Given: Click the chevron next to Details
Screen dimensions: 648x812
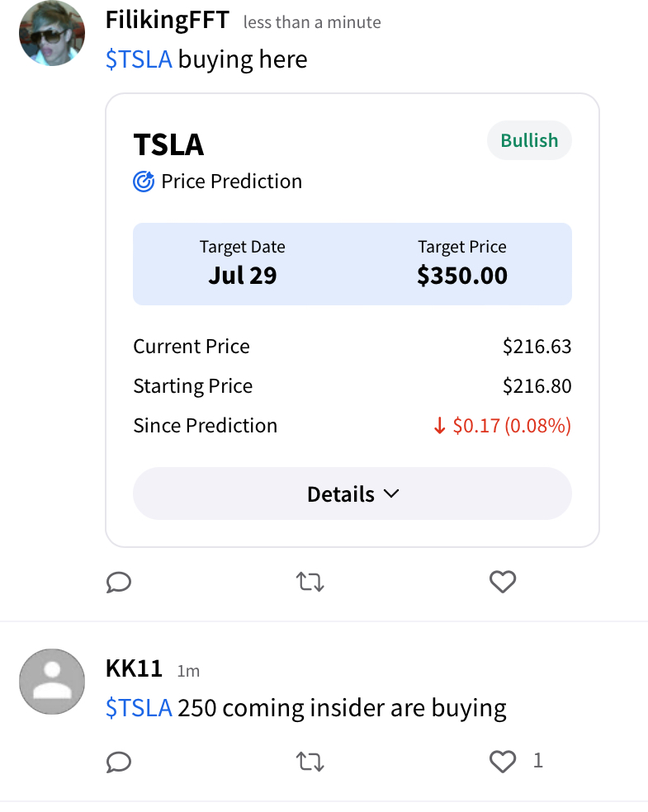Looking at the screenshot, I should point(392,493).
